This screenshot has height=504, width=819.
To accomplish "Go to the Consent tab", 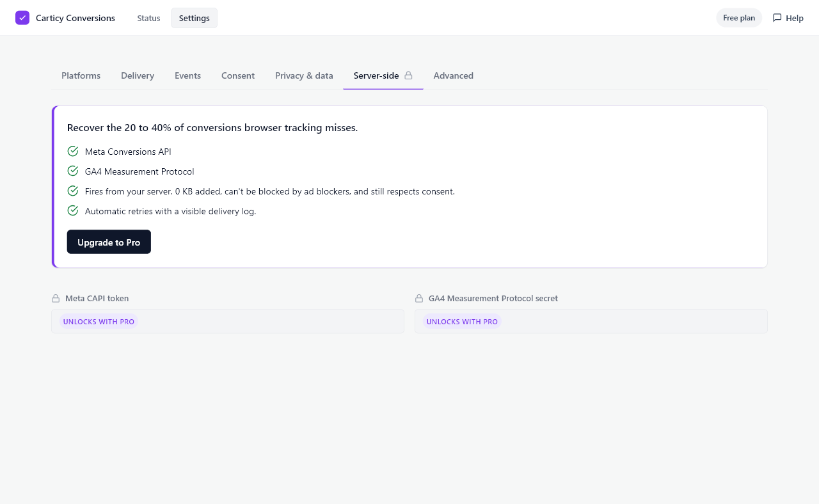I will tap(238, 75).
